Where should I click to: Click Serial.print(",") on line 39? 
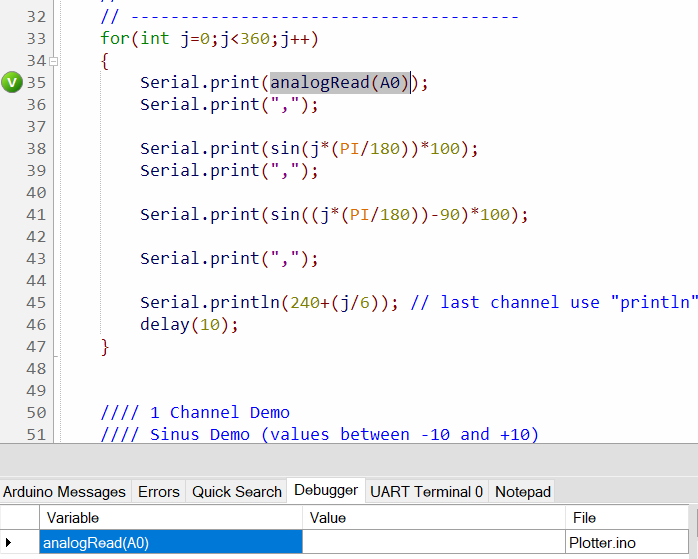229,170
